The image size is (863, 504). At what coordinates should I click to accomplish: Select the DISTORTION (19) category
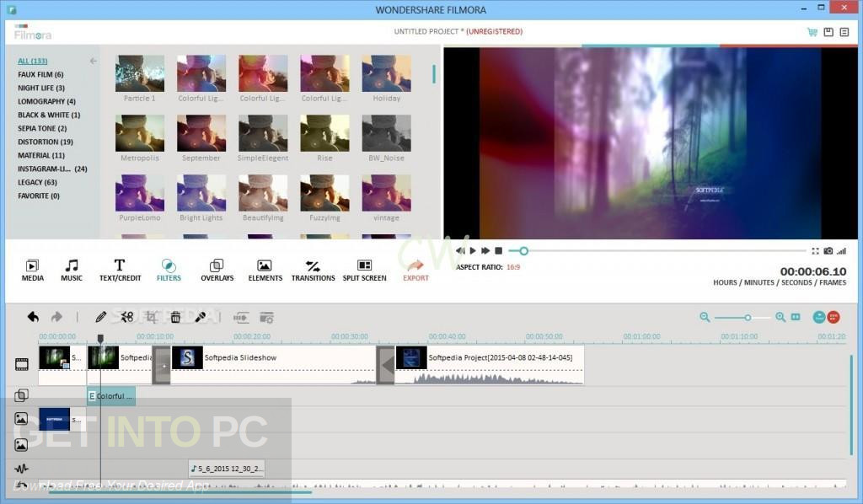pyautogui.click(x=46, y=142)
